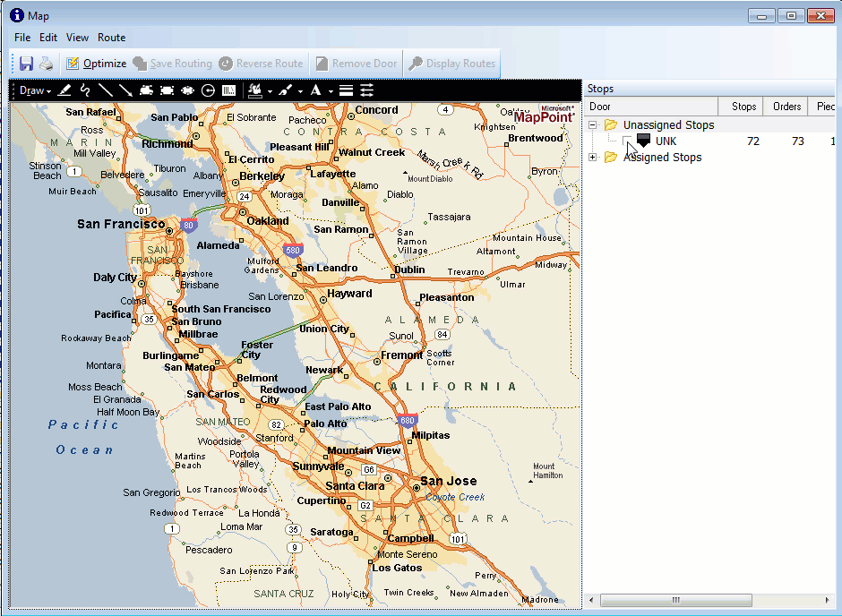Click the Interstate 80 shield on map
This screenshot has height=616, width=842.
coord(188,226)
